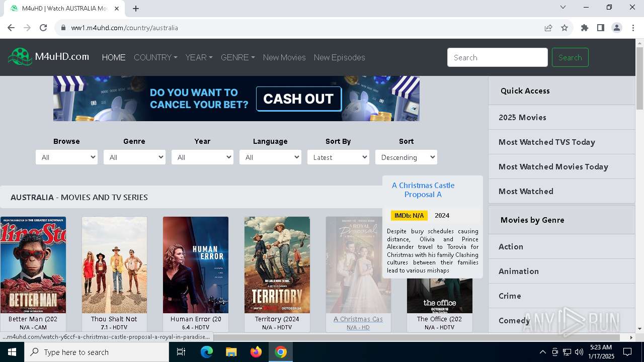The image size is (644, 362).
Task: Click A Christmas Castle Proposal tooltip title
Action: click(x=423, y=190)
